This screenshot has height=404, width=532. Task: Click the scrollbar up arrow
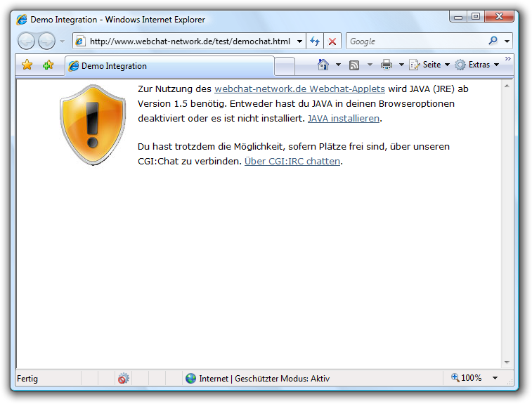coord(507,86)
